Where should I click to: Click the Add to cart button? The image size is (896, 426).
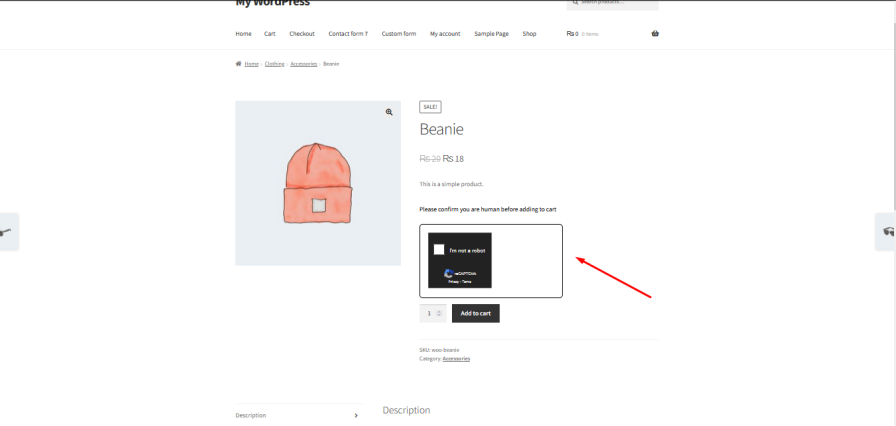(x=475, y=313)
